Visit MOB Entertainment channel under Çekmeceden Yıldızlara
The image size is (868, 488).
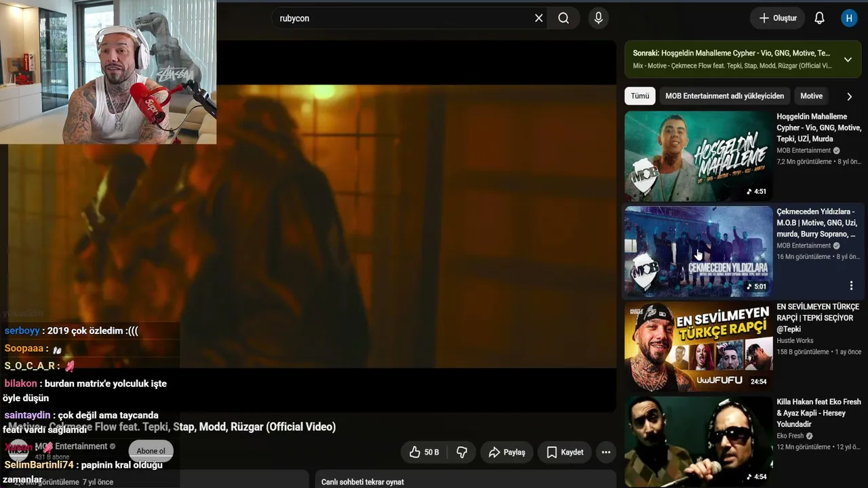(x=804, y=245)
